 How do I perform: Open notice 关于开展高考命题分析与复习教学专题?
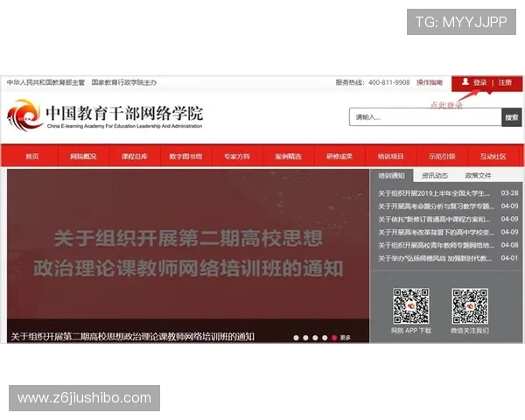click(436, 206)
